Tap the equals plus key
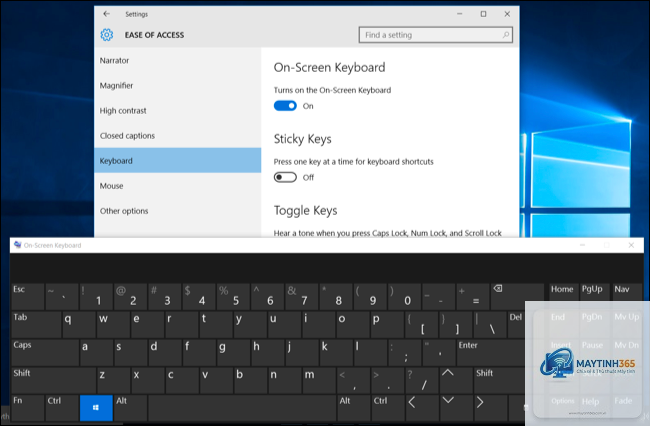 [473, 296]
